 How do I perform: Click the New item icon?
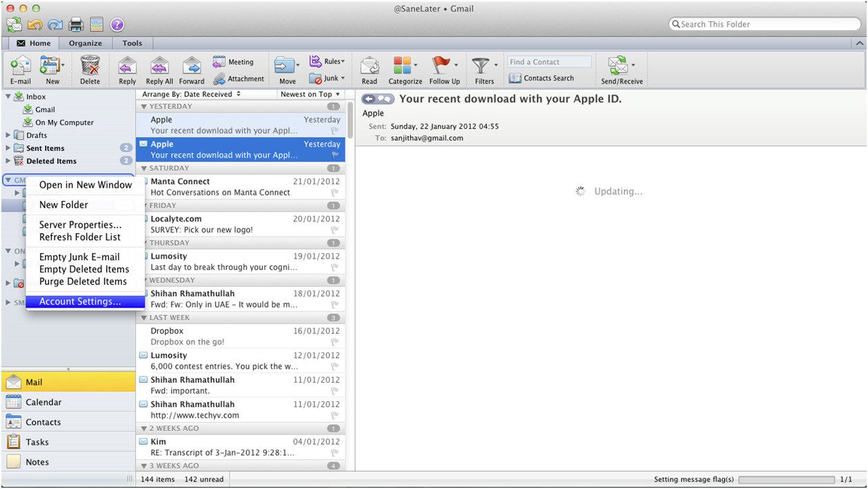(x=50, y=66)
